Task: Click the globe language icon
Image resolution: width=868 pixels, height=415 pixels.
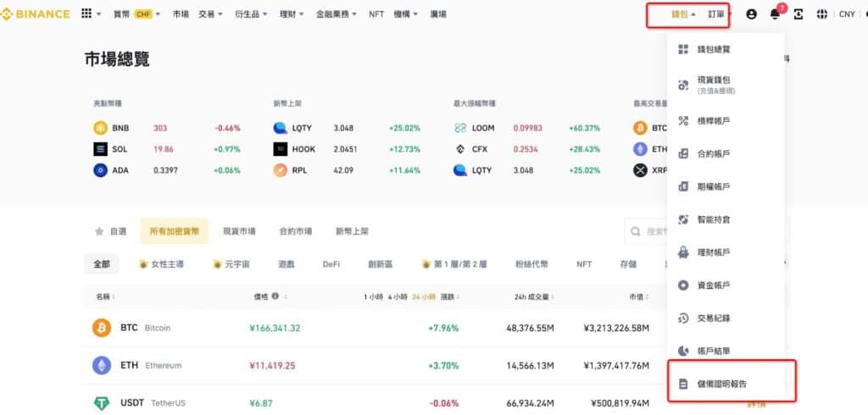Action: click(x=821, y=14)
